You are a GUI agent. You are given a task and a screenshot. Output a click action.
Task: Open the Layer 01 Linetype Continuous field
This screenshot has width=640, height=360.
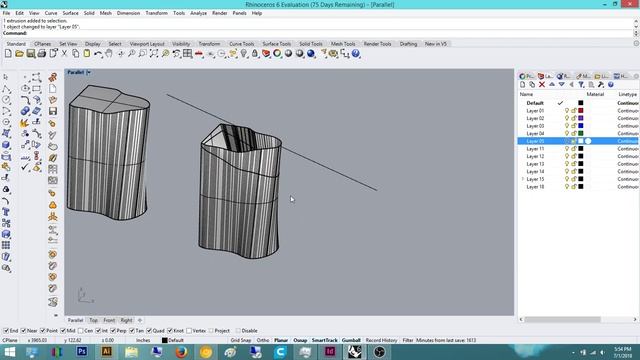click(x=628, y=111)
